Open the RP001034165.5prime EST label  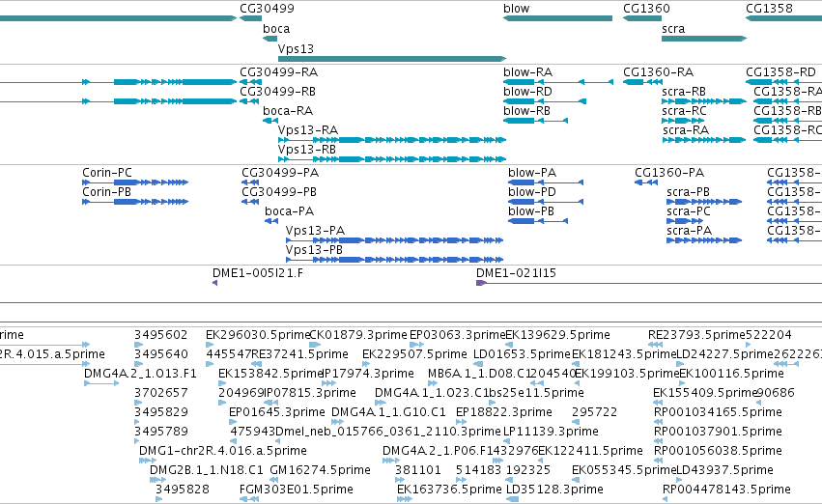(718, 412)
